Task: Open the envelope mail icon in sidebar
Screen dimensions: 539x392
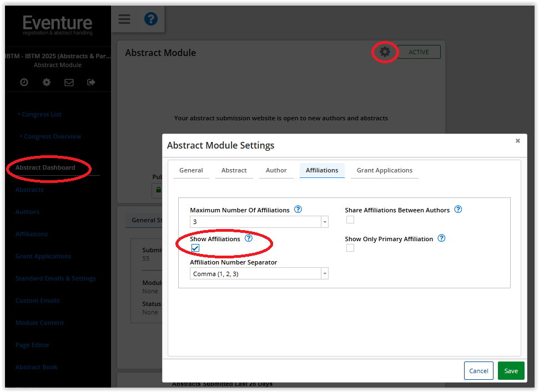Action: click(x=69, y=82)
